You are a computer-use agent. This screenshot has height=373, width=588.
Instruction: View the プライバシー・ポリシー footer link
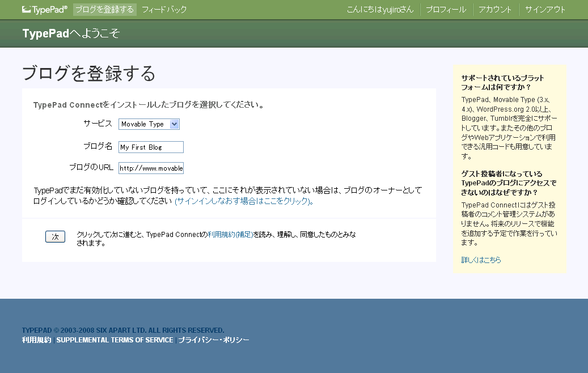[x=214, y=340]
